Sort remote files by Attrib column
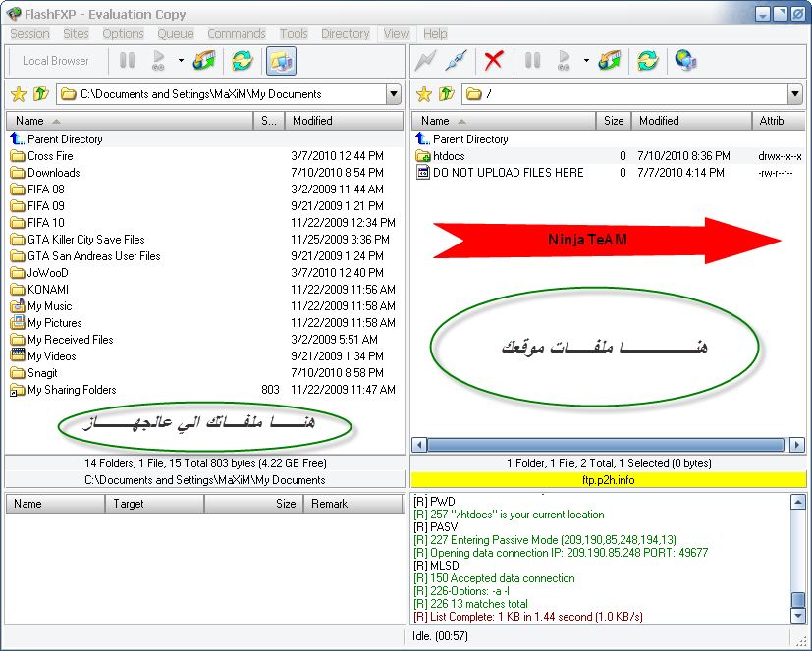The width and height of the screenshot is (812, 651). point(779,121)
